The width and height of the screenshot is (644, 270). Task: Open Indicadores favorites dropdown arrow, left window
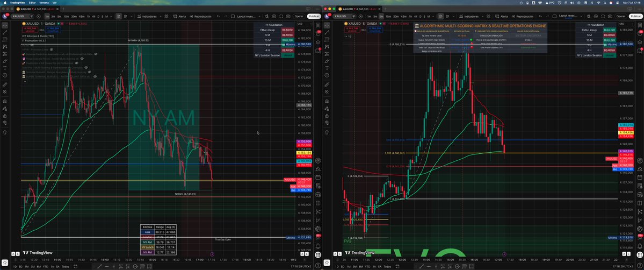pos(160,17)
